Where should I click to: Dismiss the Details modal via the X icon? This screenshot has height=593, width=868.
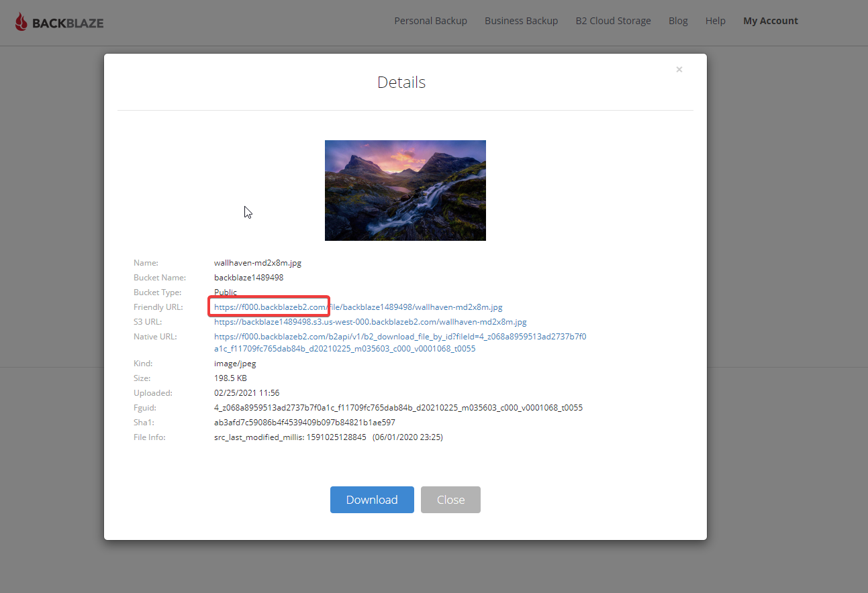click(x=679, y=69)
